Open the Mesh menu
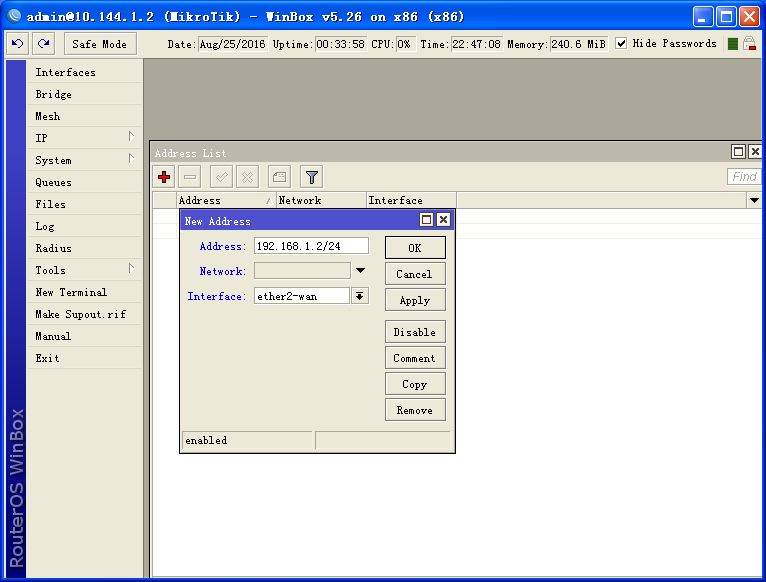 click(x=85, y=116)
